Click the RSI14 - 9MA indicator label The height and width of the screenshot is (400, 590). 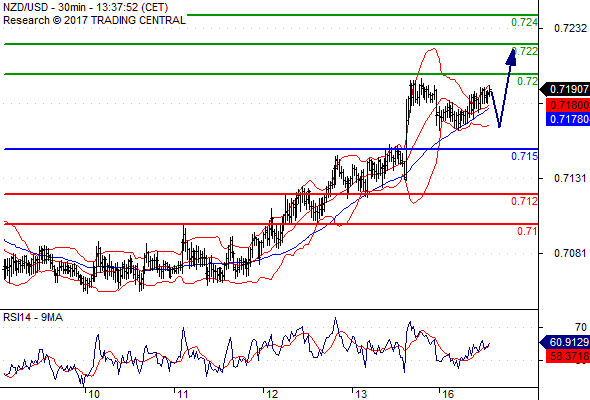(x=33, y=317)
